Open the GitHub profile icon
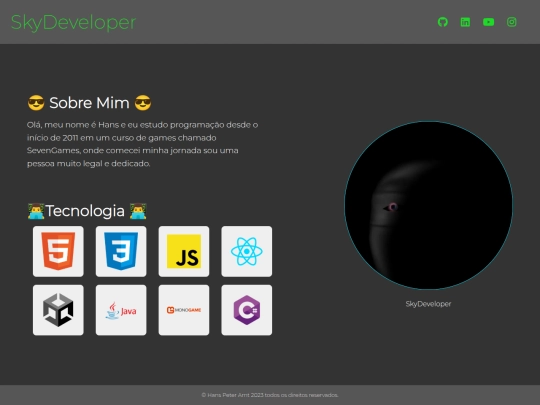Image resolution: width=540 pixels, height=405 pixels. [x=443, y=22]
